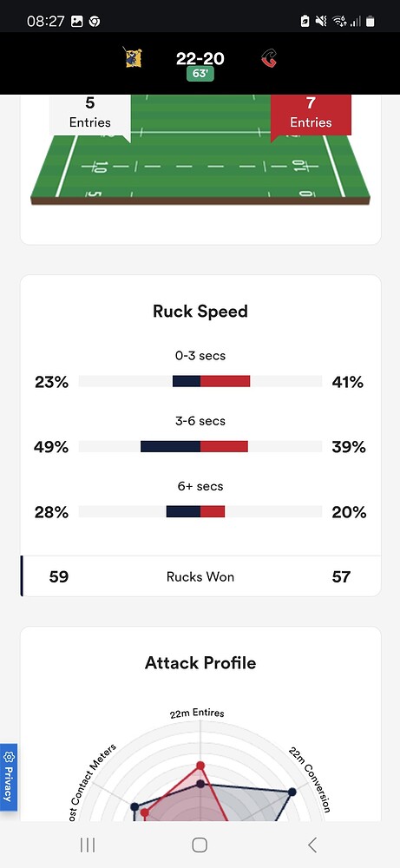
Task: Tap the red 22m Entires radar point
Action: click(200, 766)
